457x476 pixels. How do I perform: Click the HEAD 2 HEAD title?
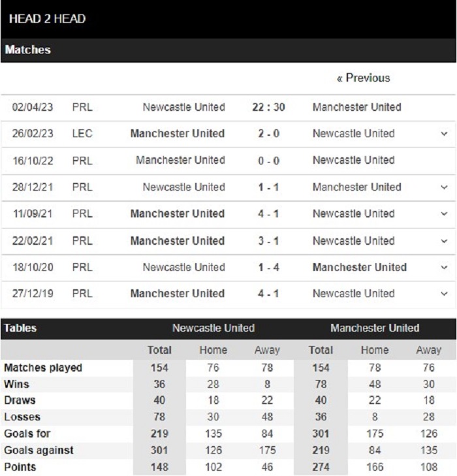47,18
